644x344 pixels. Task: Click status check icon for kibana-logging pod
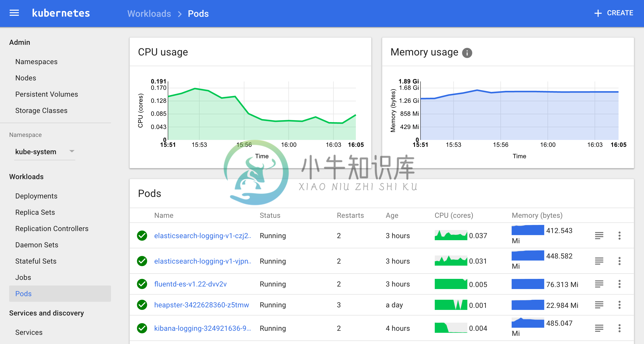pos(142,328)
